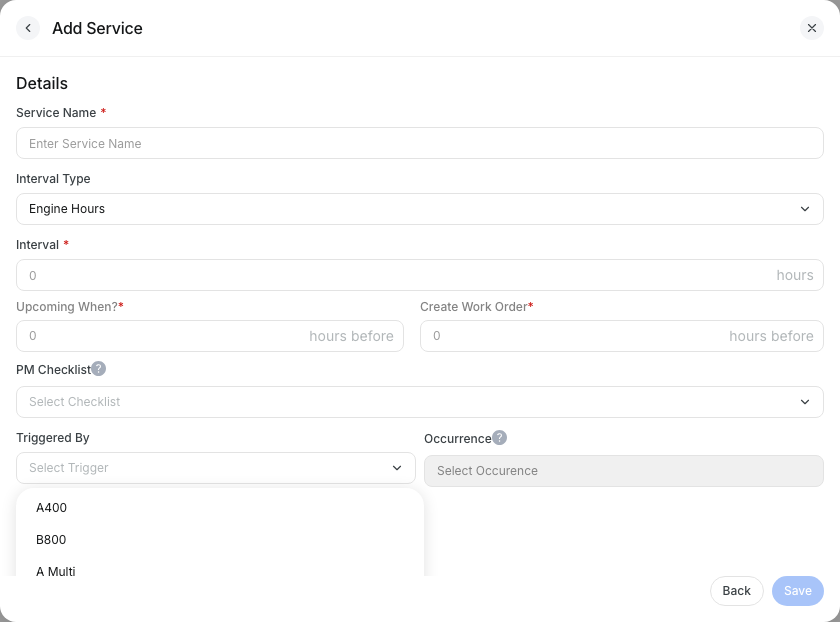The height and width of the screenshot is (622, 840).
Task: Click the Save button
Action: click(798, 591)
